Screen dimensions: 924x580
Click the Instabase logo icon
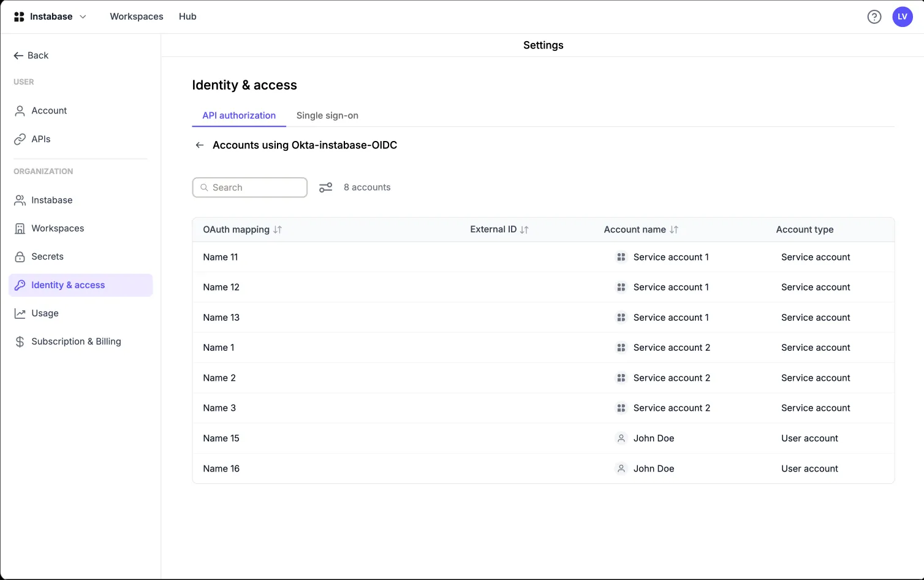click(19, 17)
